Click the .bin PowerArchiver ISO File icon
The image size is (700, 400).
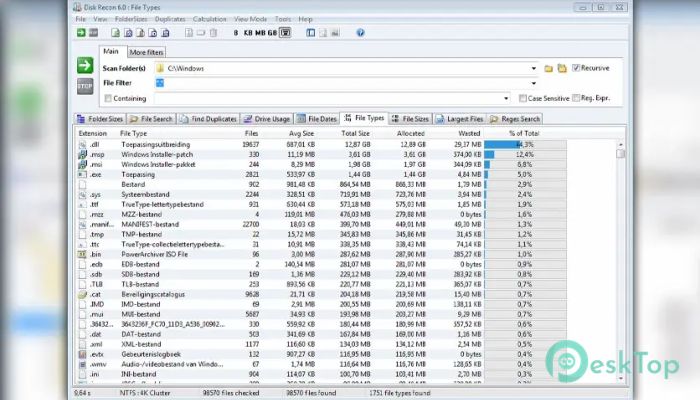pyautogui.click(x=82, y=254)
